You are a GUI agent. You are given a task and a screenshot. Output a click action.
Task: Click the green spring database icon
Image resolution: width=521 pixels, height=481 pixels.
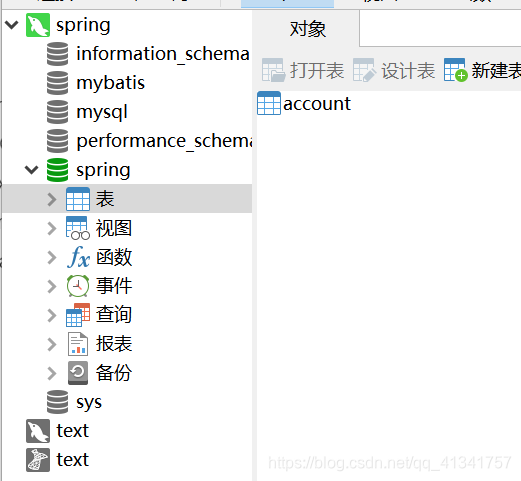[x=58, y=170]
